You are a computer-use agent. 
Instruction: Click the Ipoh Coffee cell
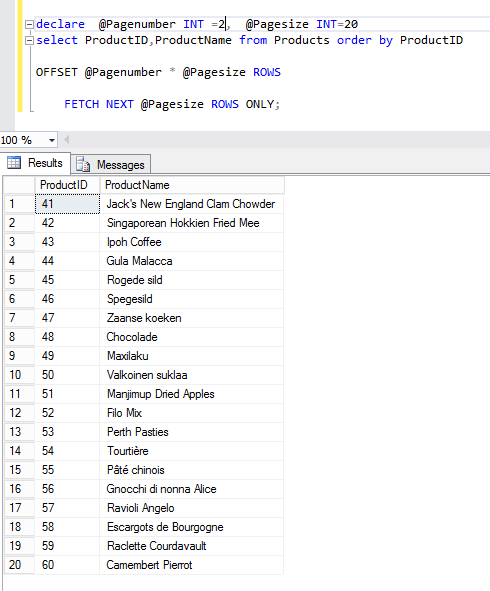(x=192, y=242)
